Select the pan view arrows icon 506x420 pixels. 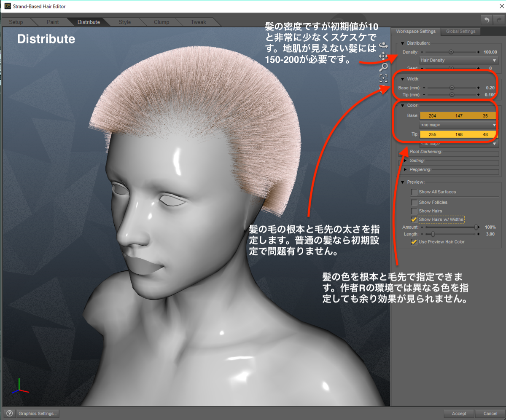[383, 56]
